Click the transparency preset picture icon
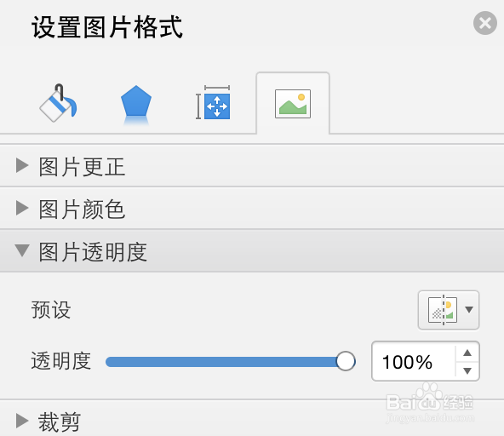Screen dimensions: 504x436 pos(443,310)
